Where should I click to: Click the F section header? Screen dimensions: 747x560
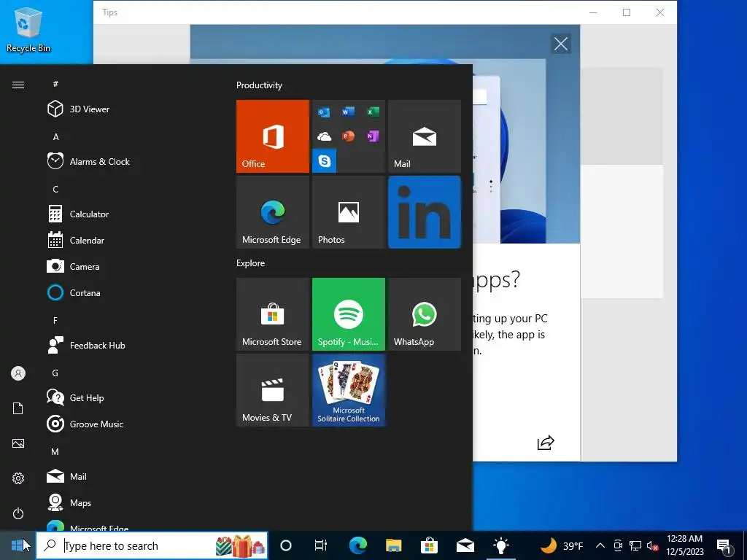55,321
